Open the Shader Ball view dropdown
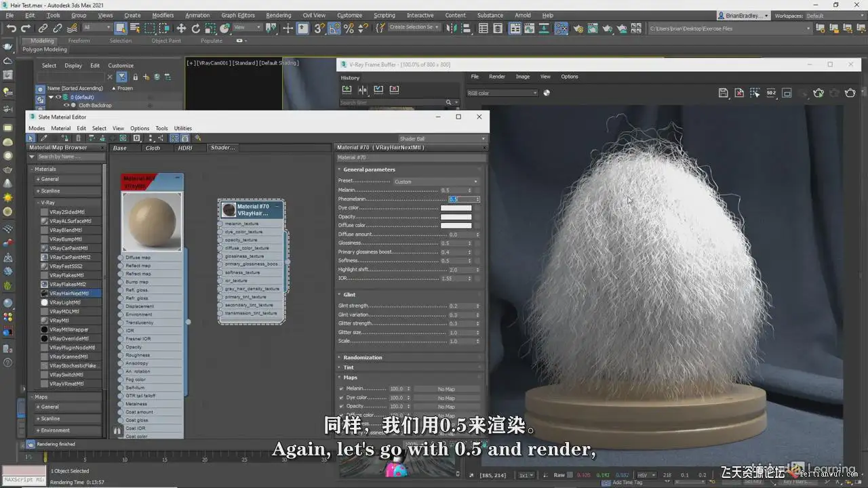This screenshot has height=488, width=868. 442,138
